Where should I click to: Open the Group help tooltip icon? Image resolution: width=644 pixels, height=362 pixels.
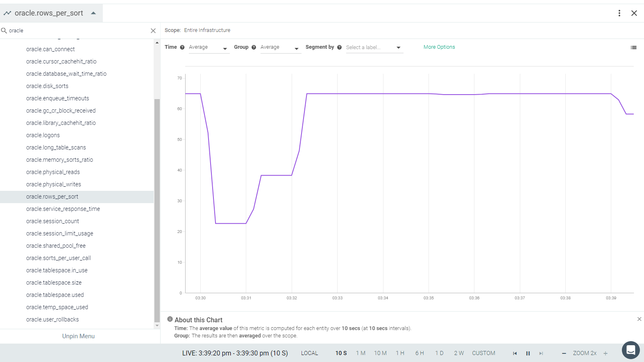(254, 48)
